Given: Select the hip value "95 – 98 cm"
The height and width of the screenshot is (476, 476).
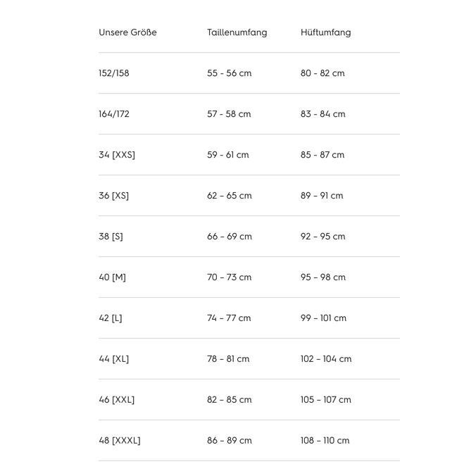Looking at the screenshot, I should 322,277.
